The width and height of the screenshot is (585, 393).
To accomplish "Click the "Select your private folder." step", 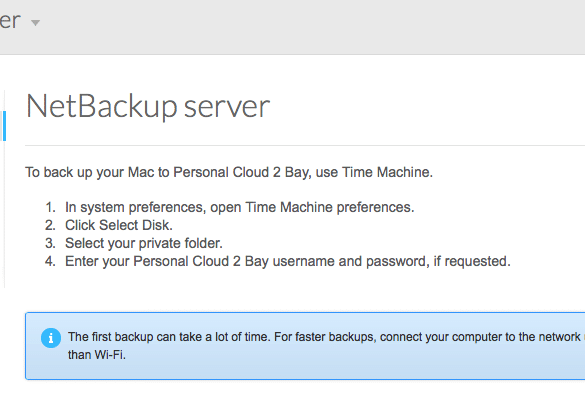I will click(x=144, y=243).
